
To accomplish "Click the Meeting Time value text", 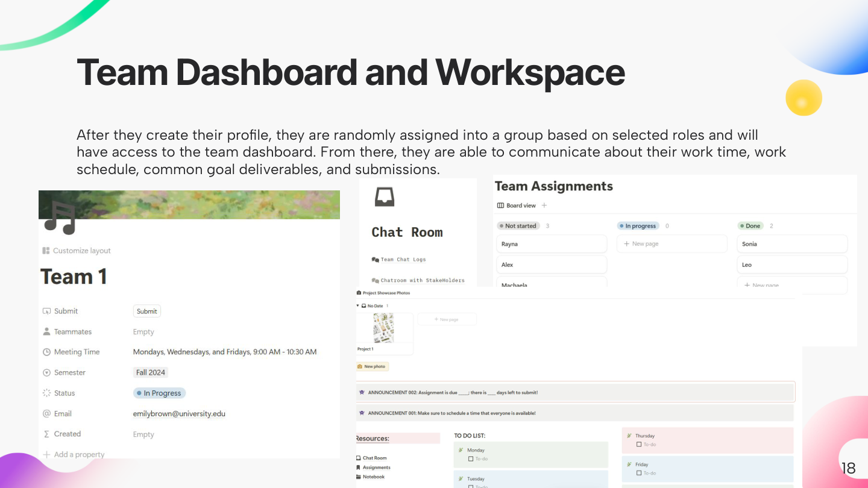I will (225, 352).
